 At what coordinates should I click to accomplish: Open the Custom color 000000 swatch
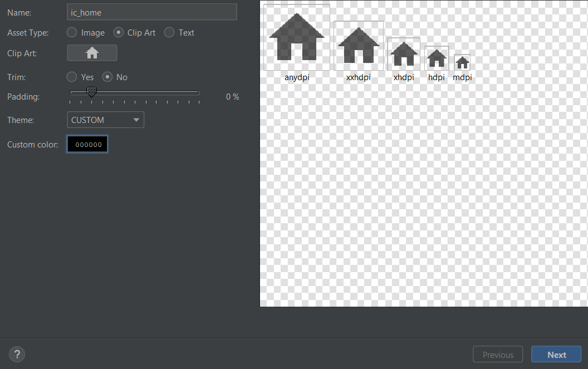coord(87,144)
